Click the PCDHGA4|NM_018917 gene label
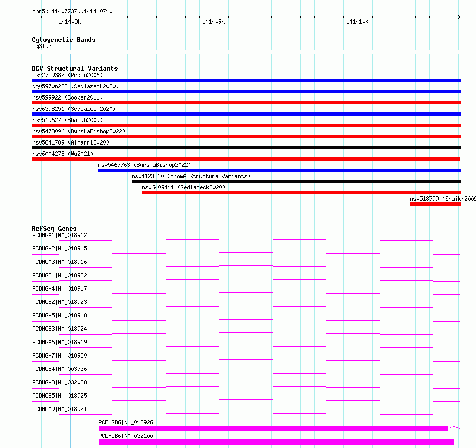476x448 pixels. click(x=59, y=288)
